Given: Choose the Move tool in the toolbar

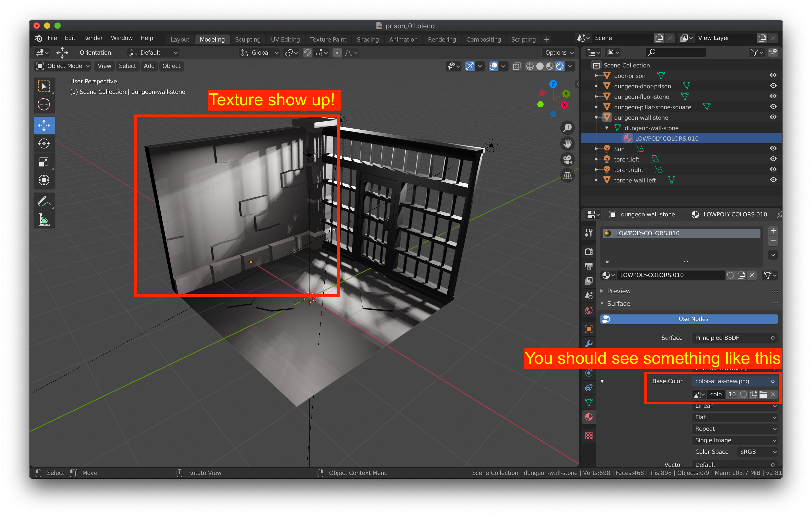Looking at the screenshot, I should click(44, 125).
